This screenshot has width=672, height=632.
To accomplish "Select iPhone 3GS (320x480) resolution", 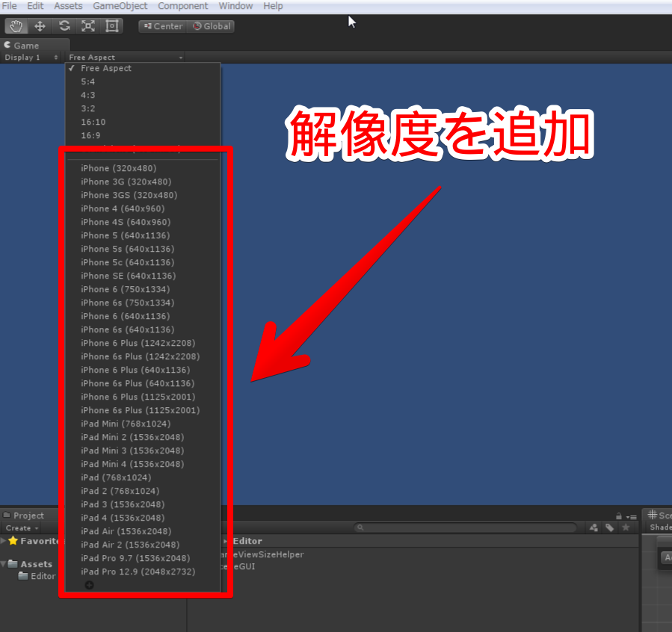I will pos(143,195).
